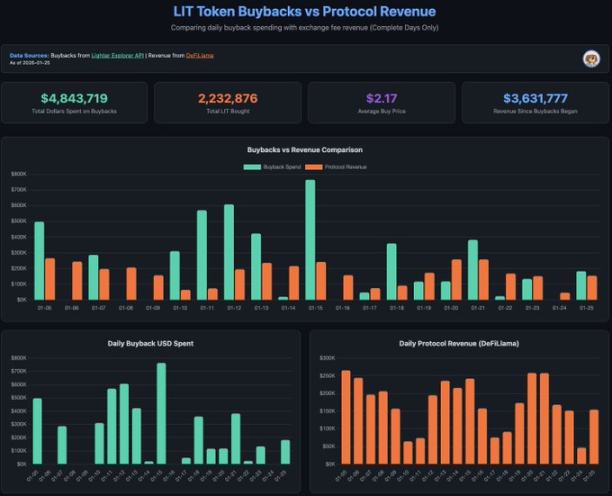Image resolution: width=612 pixels, height=496 pixels.
Task: Click the 01-05 green bar in comparison chart
Action: 39,260
